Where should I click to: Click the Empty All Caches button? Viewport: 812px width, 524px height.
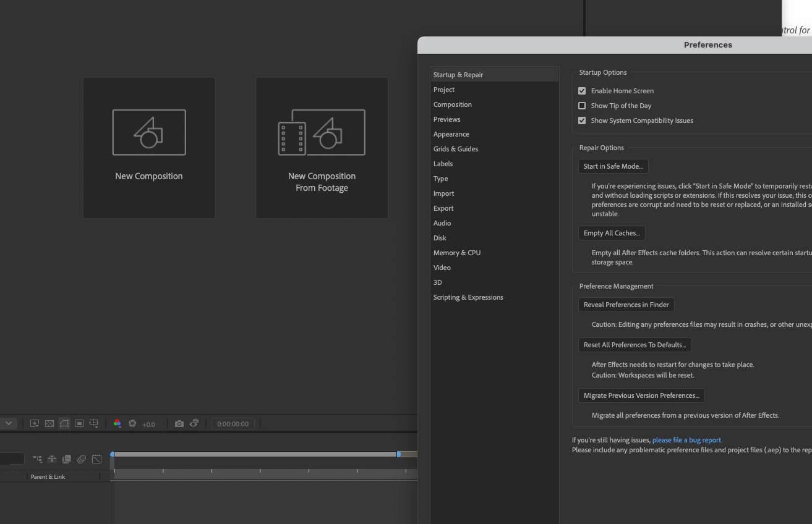[612, 233]
